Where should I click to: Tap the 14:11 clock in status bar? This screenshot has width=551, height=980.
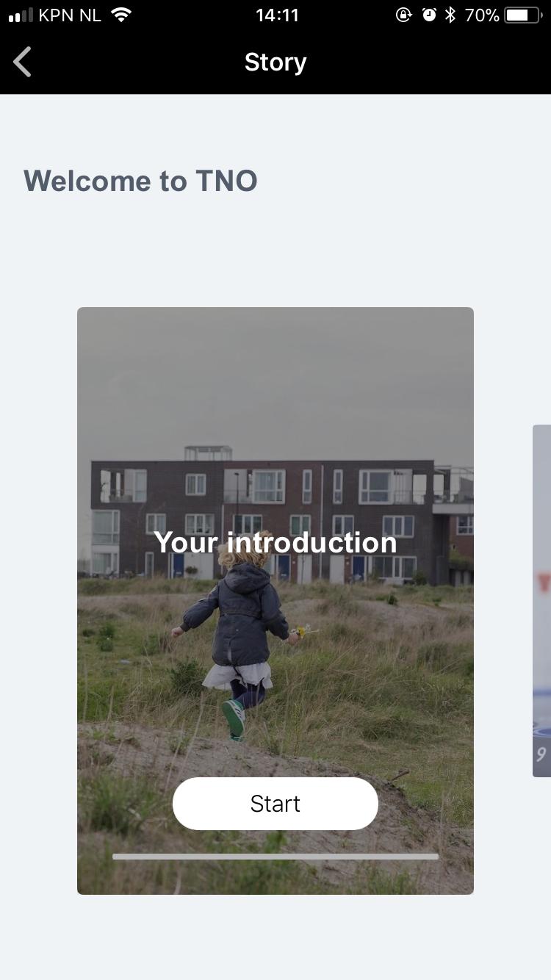click(277, 15)
